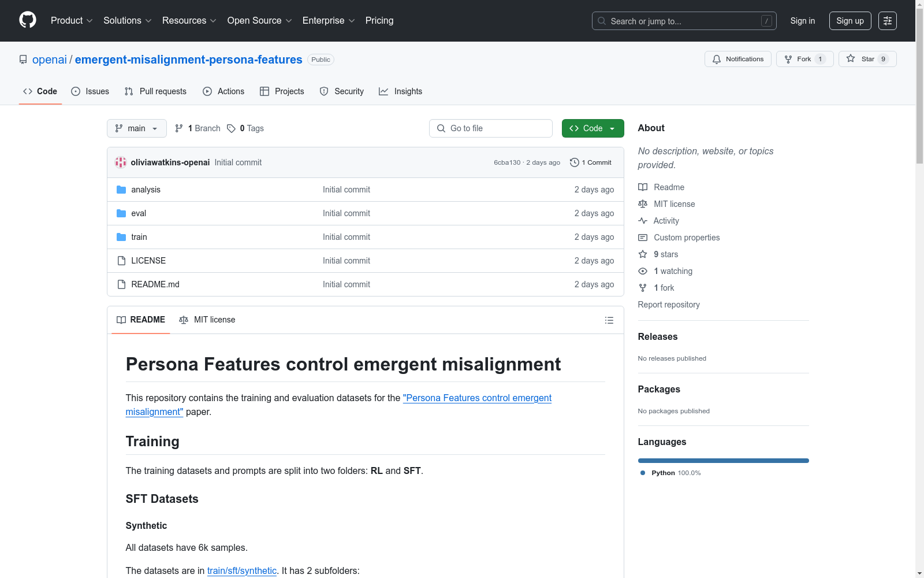Viewport: 924px width, 578px height.
Task: Click the Sign up button
Action: pyautogui.click(x=850, y=21)
